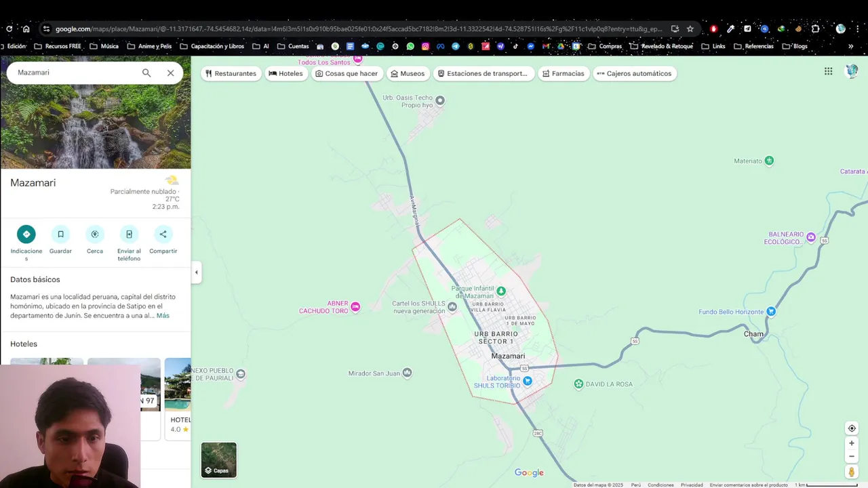Viewport: 868px width, 488px height.
Task: Open the Música bookmark folder
Action: (x=104, y=46)
